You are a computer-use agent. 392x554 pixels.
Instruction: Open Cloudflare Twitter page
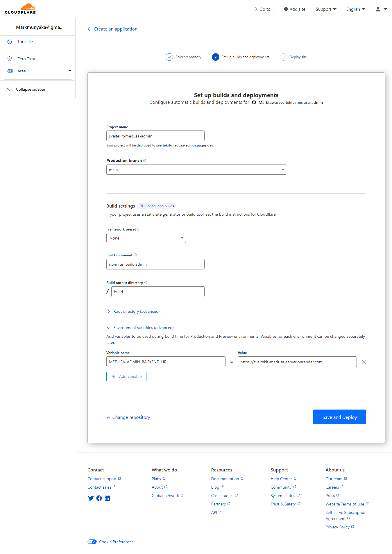(x=91, y=498)
